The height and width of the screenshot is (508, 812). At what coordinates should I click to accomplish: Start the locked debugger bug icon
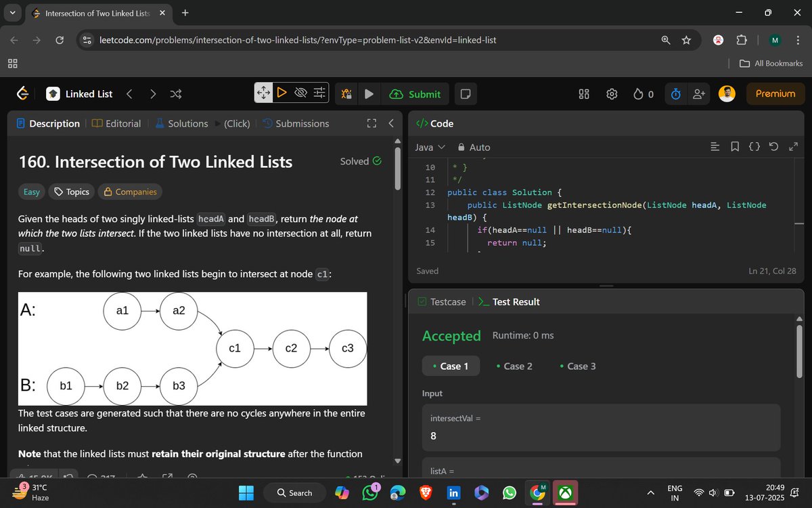pyautogui.click(x=346, y=94)
